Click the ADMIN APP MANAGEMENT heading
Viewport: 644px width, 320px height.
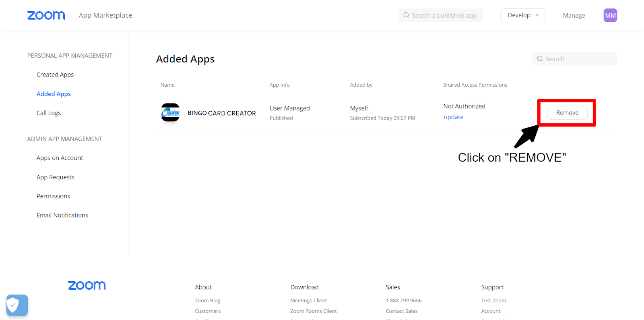pyautogui.click(x=65, y=139)
